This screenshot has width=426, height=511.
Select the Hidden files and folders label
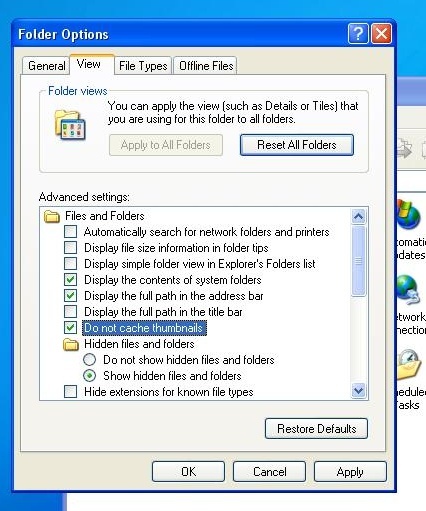point(139,344)
